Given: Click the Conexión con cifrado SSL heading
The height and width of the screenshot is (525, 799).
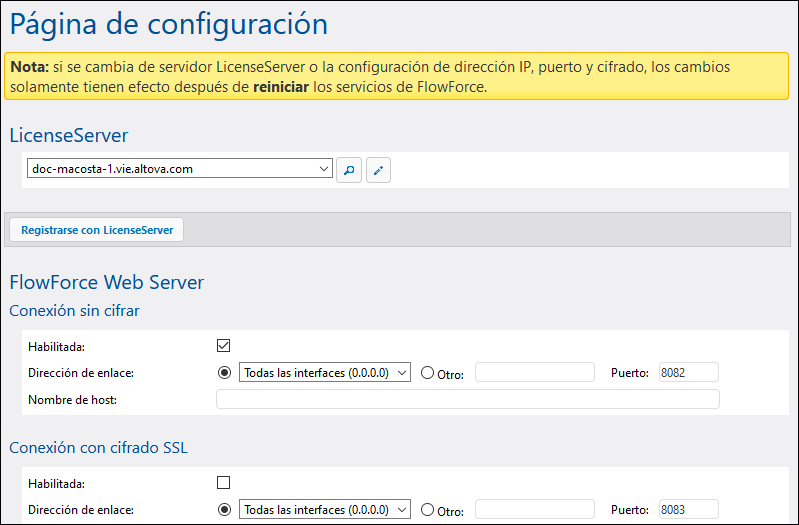Looking at the screenshot, I should point(98,448).
